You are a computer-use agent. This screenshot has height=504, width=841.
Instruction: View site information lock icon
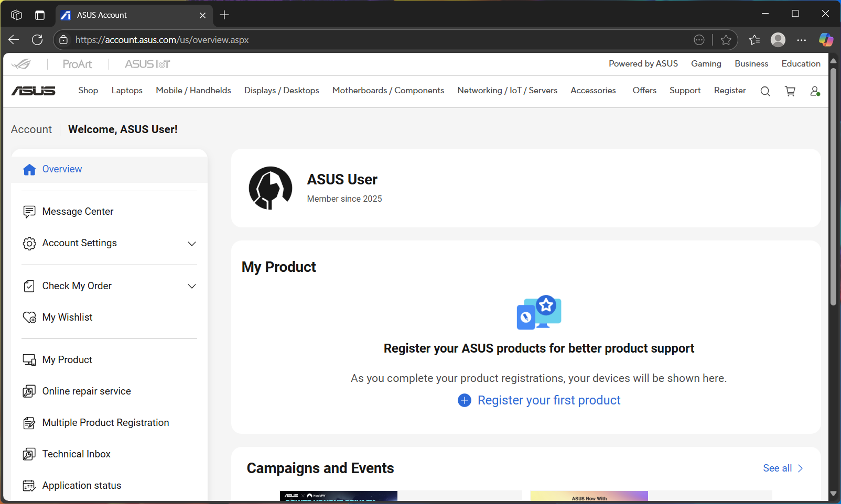tap(63, 40)
